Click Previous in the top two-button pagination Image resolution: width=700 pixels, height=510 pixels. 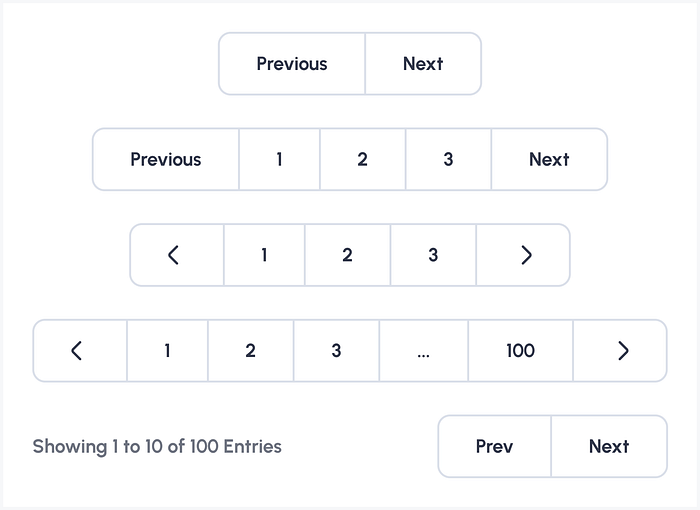[292, 64]
